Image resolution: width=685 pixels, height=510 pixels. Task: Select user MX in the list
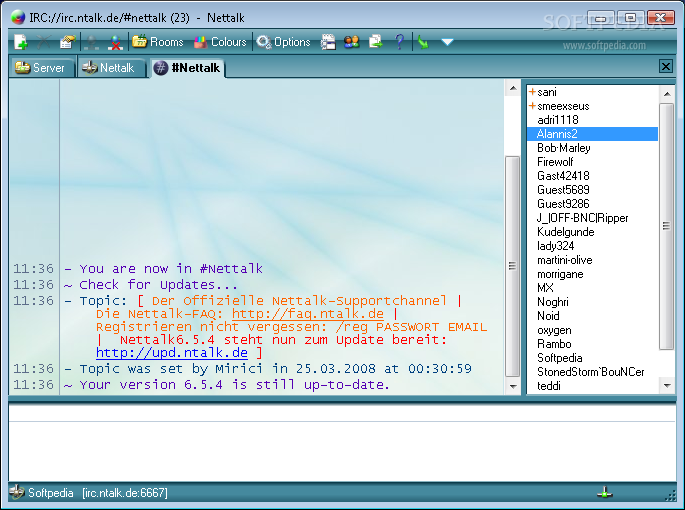[x=592, y=288]
